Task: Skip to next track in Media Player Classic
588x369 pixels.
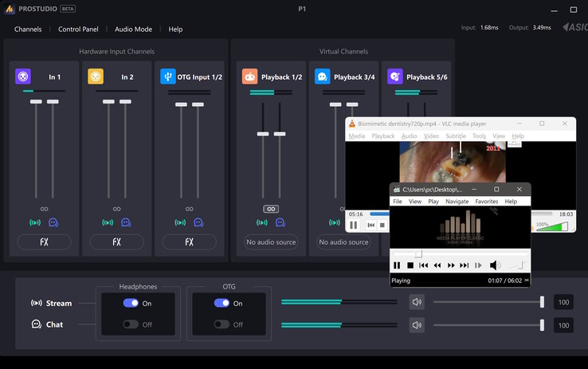Action: click(x=465, y=265)
